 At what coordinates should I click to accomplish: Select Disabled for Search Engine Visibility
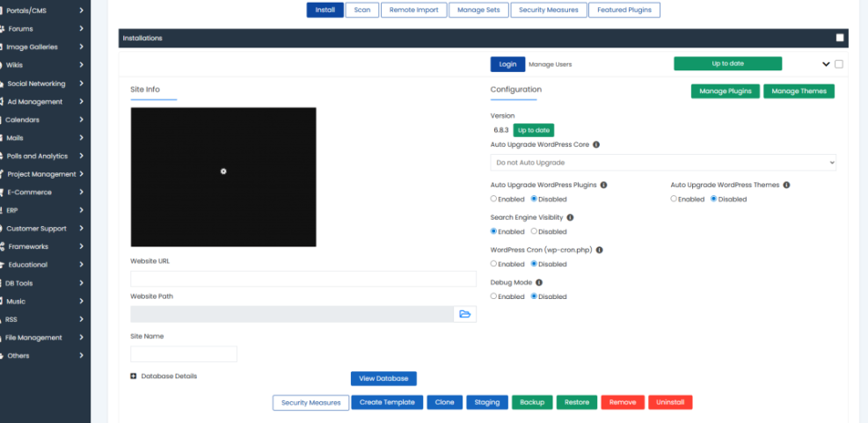point(534,231)
